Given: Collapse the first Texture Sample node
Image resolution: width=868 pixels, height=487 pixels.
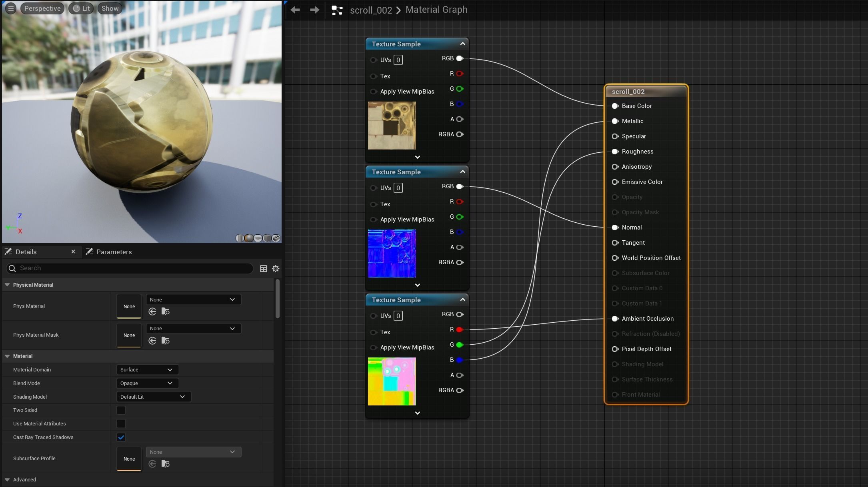Looking at the screenshot, I should [462, 44].
